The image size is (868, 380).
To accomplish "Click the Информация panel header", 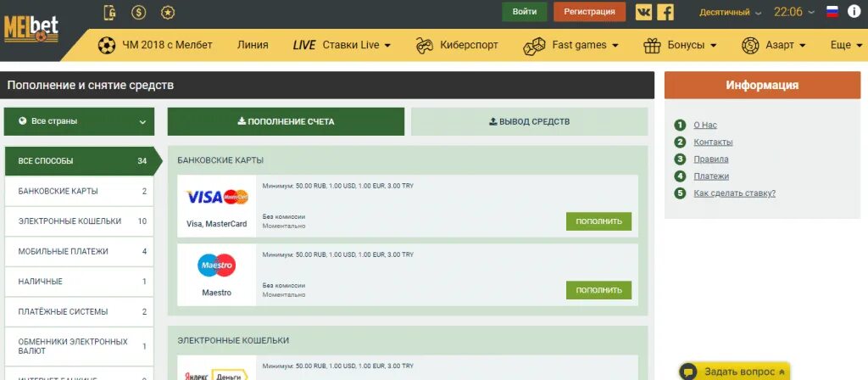I will [x=762, y=86].
